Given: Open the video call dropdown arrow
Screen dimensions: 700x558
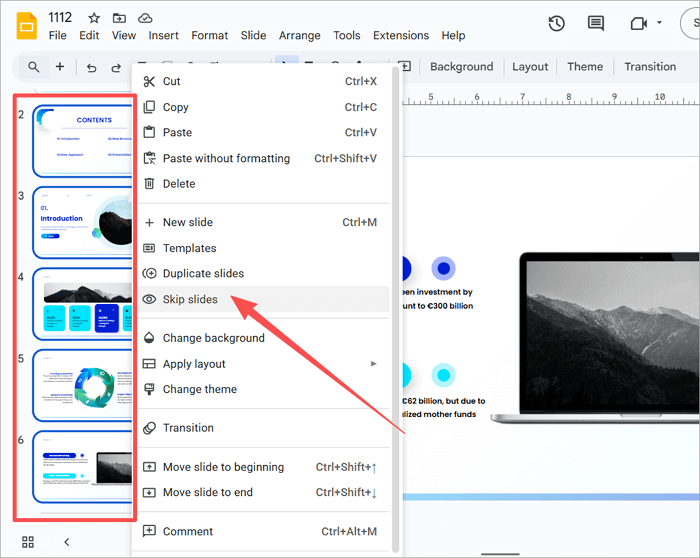Looking at the screenshot, I should click(x=661, y=23).
